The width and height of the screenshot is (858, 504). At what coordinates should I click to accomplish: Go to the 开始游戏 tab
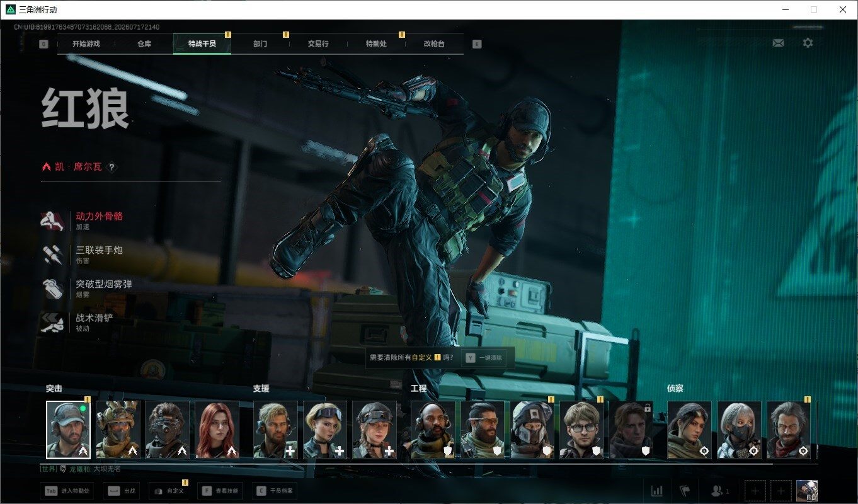86,44
